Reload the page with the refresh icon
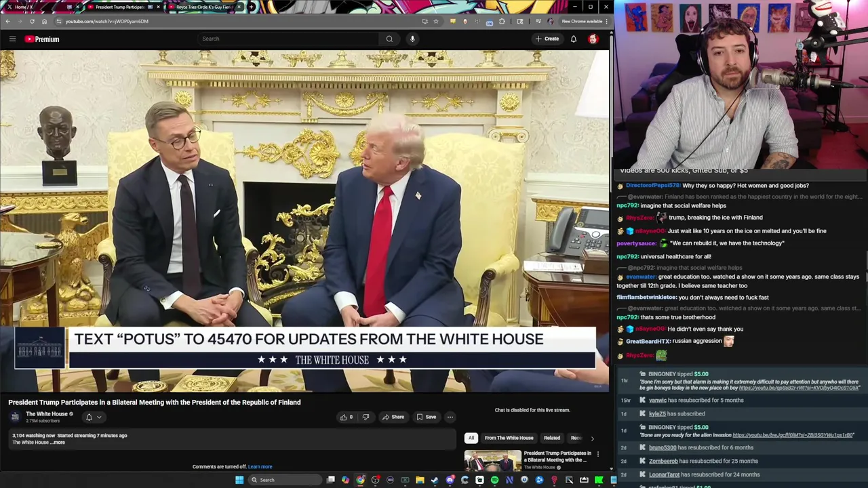The height and width of the screenshot is (488, 868). pyautogui.click(x=32, y=21)
